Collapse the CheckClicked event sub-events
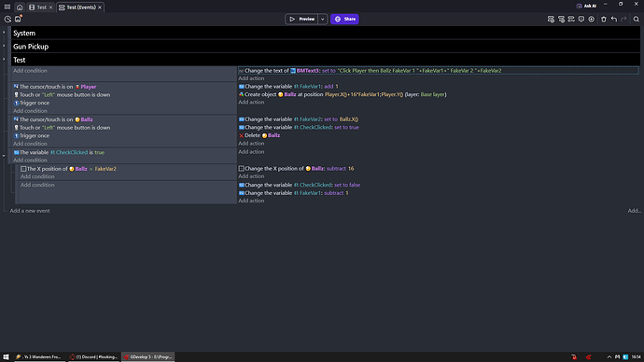The height and width of the screenshot is (362, 644). (x=4, y=156)
